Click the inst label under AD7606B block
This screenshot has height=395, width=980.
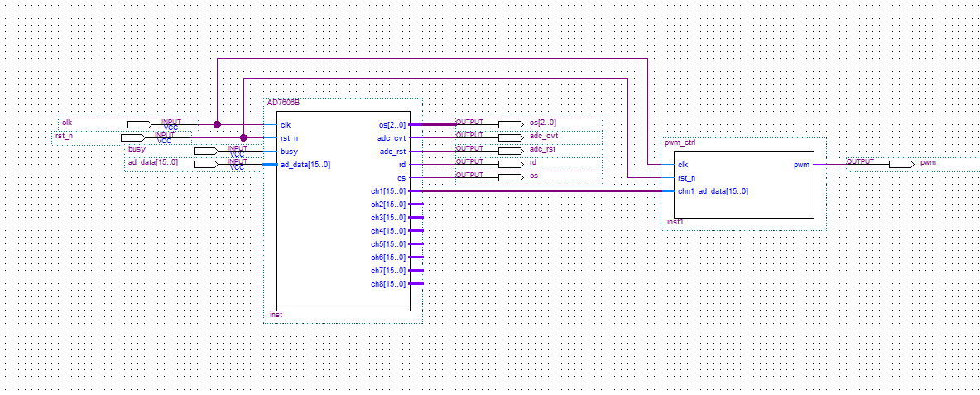point(276,315)
